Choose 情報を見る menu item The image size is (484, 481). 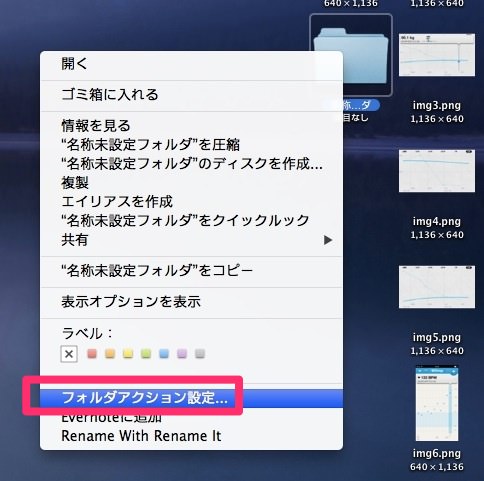[191, 126]
